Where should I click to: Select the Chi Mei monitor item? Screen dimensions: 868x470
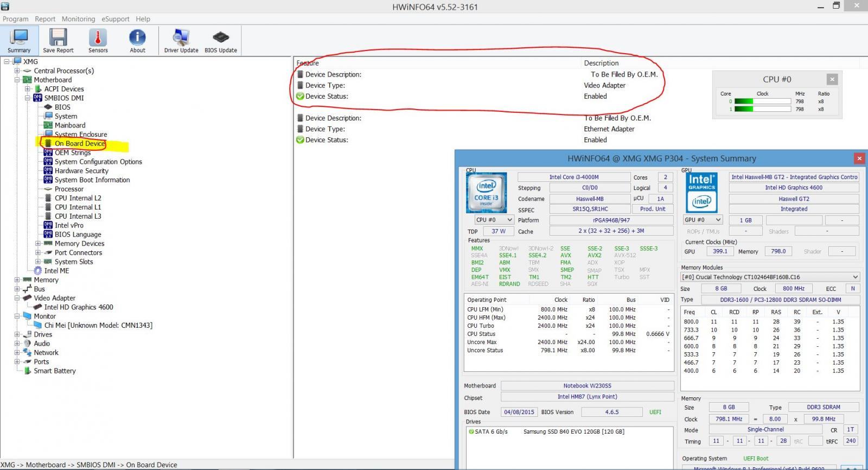pyautogui.click(x=98, y=326)
